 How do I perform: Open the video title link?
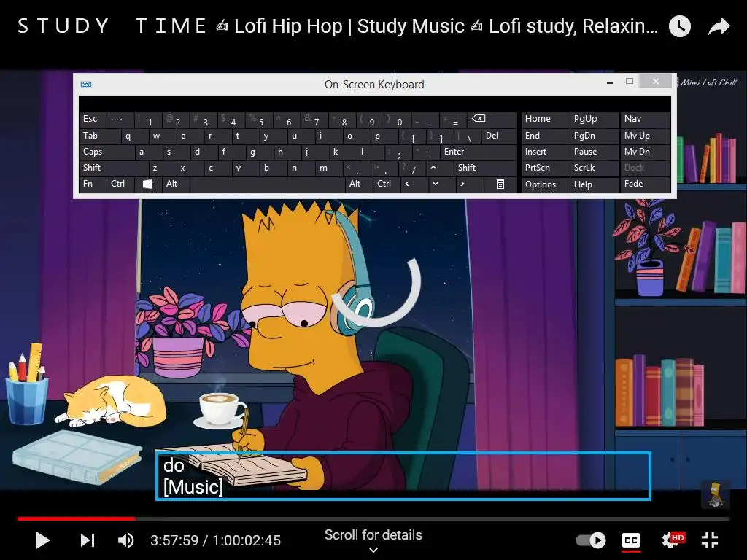pyautogui.click(x=337, y=26)
